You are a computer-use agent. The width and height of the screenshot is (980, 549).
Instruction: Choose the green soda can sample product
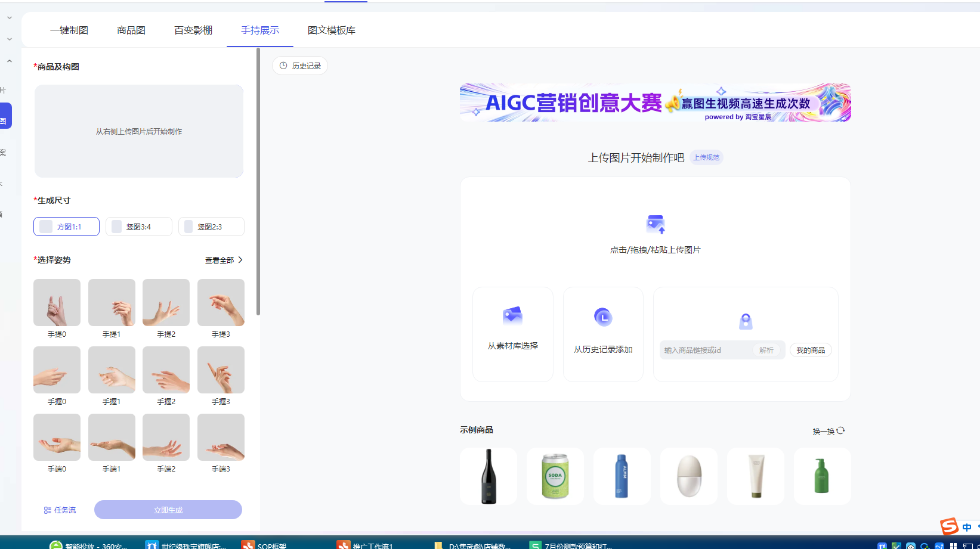(555, 476)
